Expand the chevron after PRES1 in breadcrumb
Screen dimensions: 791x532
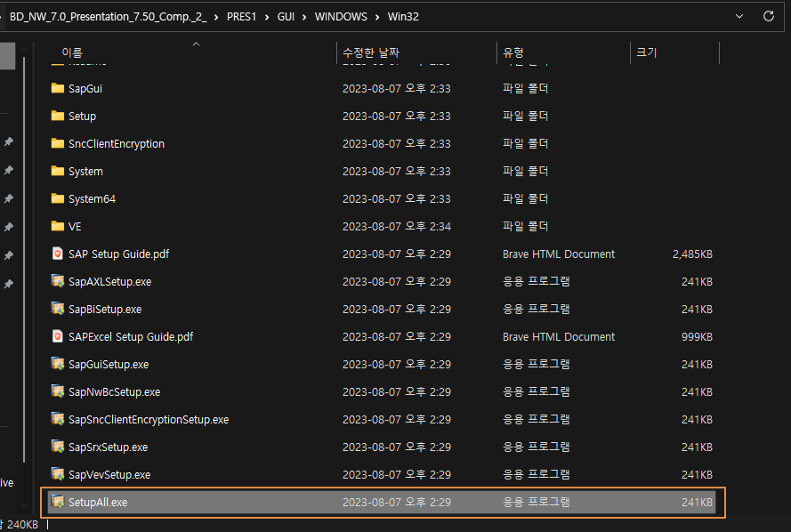tap(270, 16)
